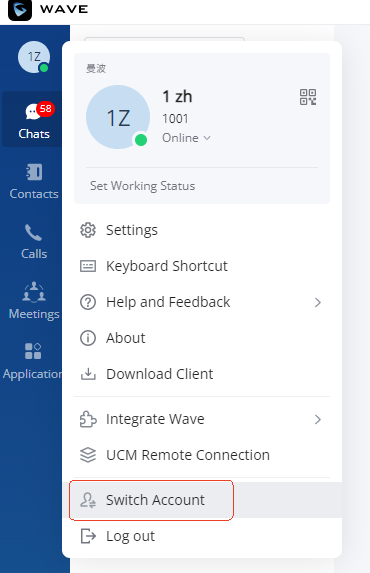Click the user name 1 zh

[x=177, y=97]
